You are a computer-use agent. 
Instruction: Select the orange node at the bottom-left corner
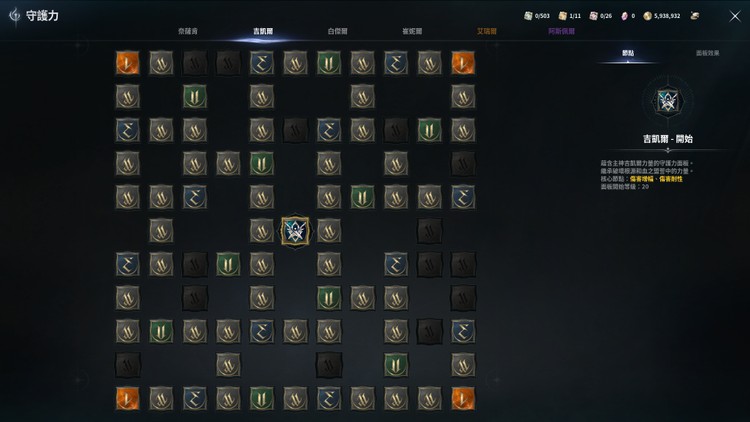(x=128, y=399)
